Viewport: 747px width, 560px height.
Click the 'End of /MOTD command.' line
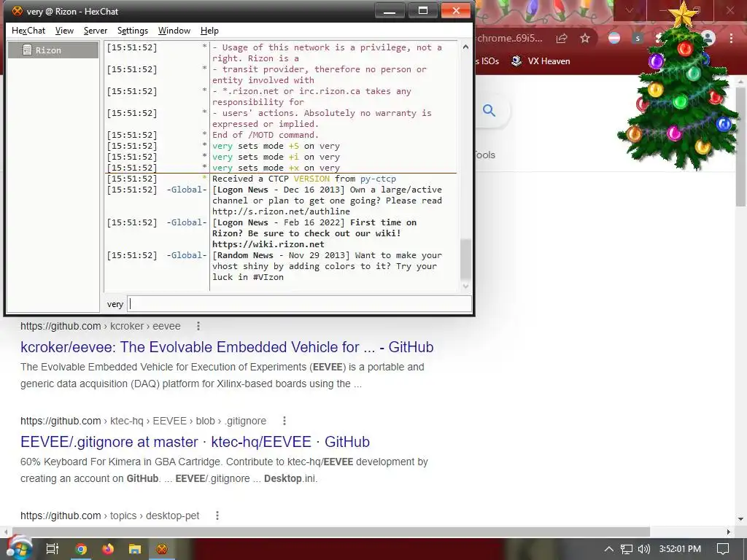[x=266, y=135]
